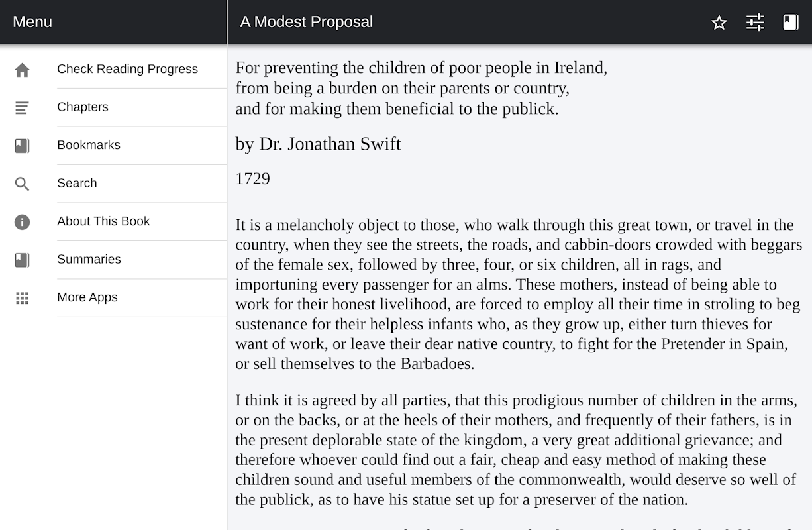Open Check Reading Progress
The image size is (812, 530).
click(x=127, y=69)
